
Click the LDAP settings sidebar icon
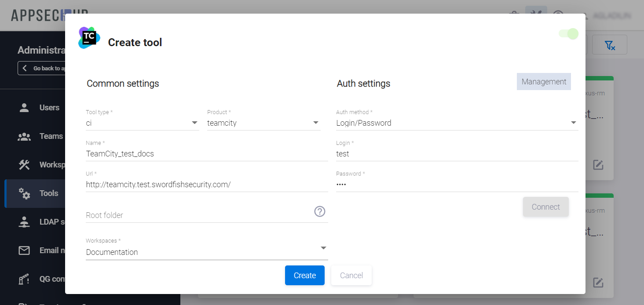[24, 222]
